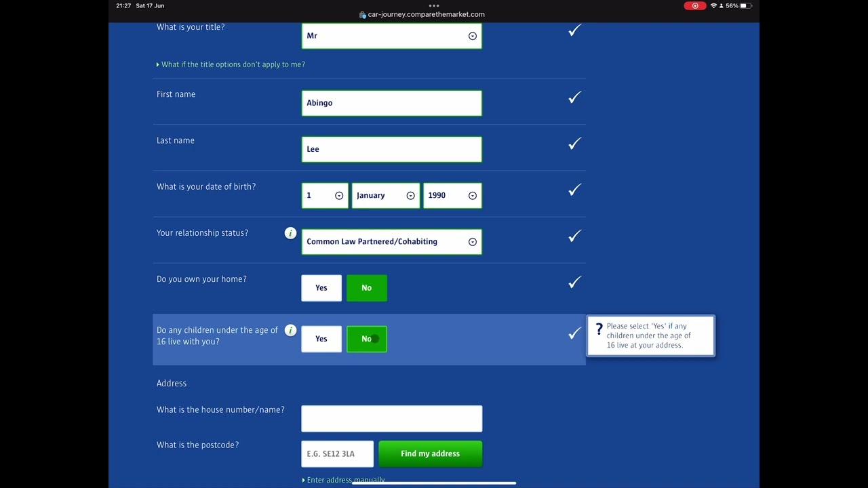Select No for children under 16
The width and height of the screenshot is (868, 488).
tap(367, 339)
